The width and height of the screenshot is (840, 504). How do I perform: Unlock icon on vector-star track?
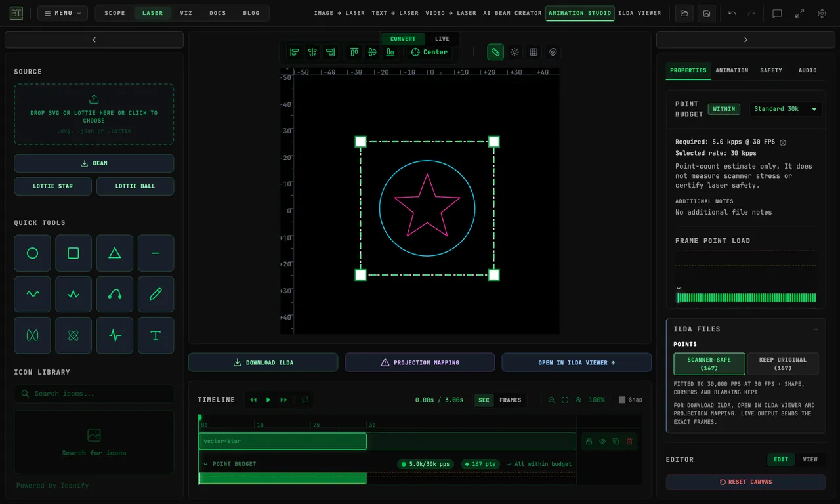[589, 442]
